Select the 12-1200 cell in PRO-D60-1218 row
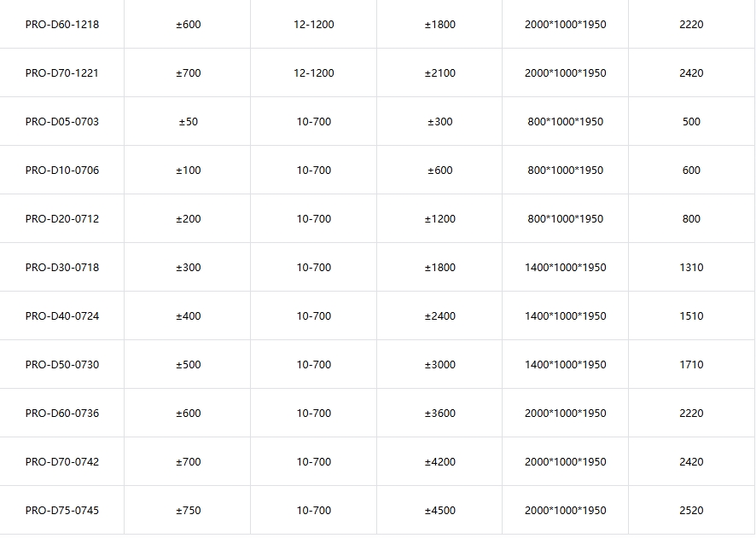 (x=314, y=25)
